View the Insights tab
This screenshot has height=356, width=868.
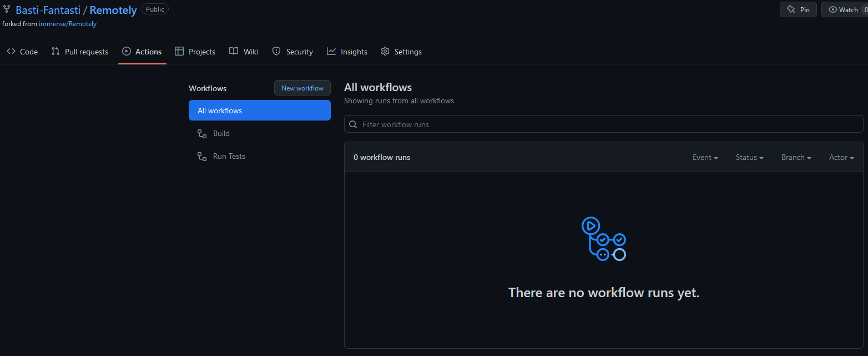tap(347, 52)
